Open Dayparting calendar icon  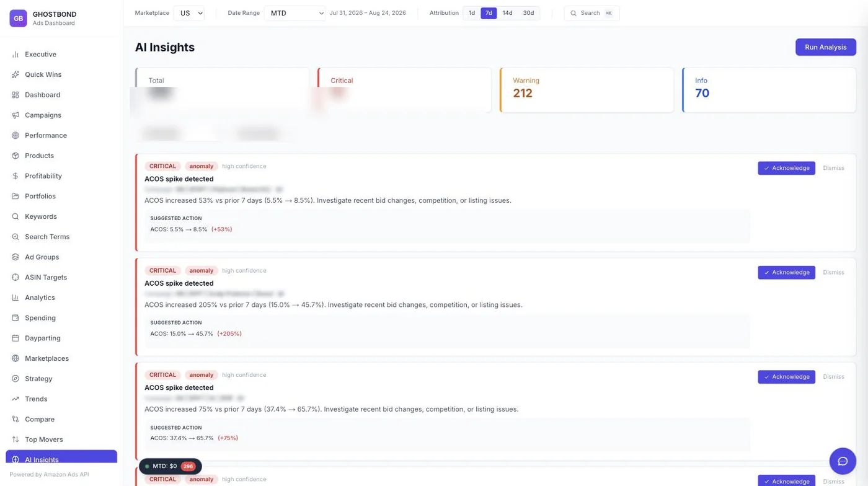pyautogui.click(x=15, y=338)
